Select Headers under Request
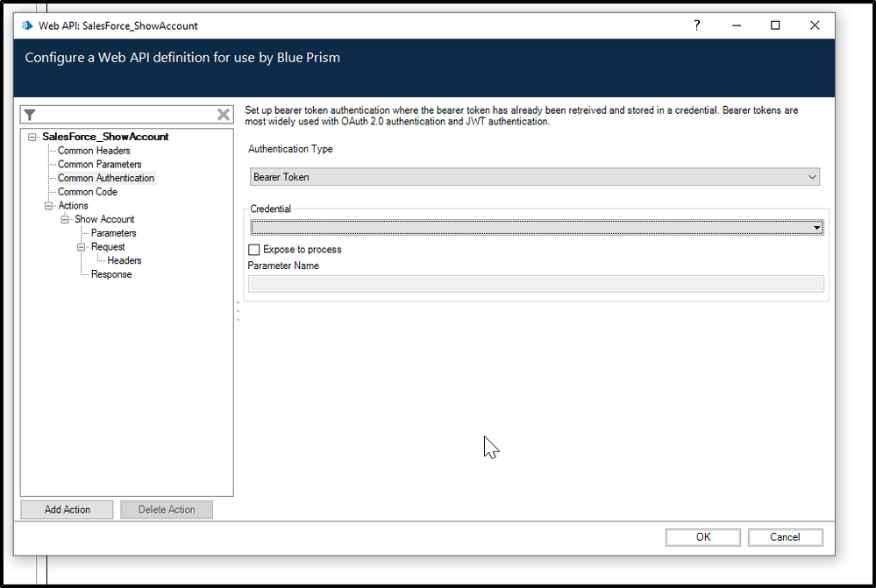876x588 pixels. click(x=124, y=261)
